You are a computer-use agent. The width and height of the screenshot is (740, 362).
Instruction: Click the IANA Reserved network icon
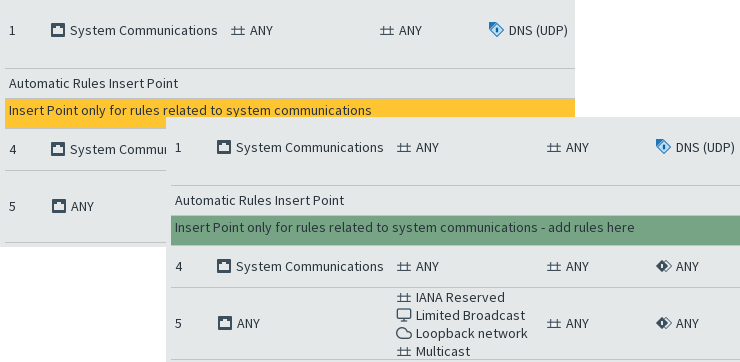pyautogui.click(x=404, y=298)
